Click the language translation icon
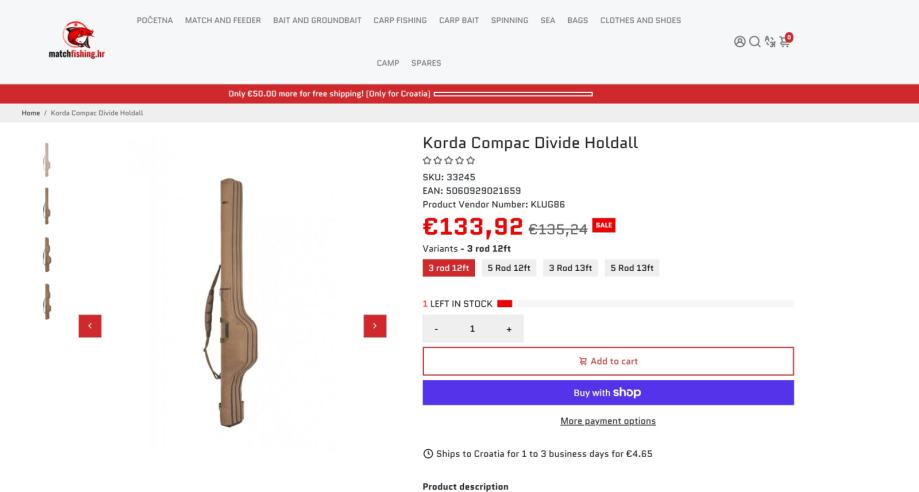Viewport: 919px width, 492px height. [x=769, y=42]
